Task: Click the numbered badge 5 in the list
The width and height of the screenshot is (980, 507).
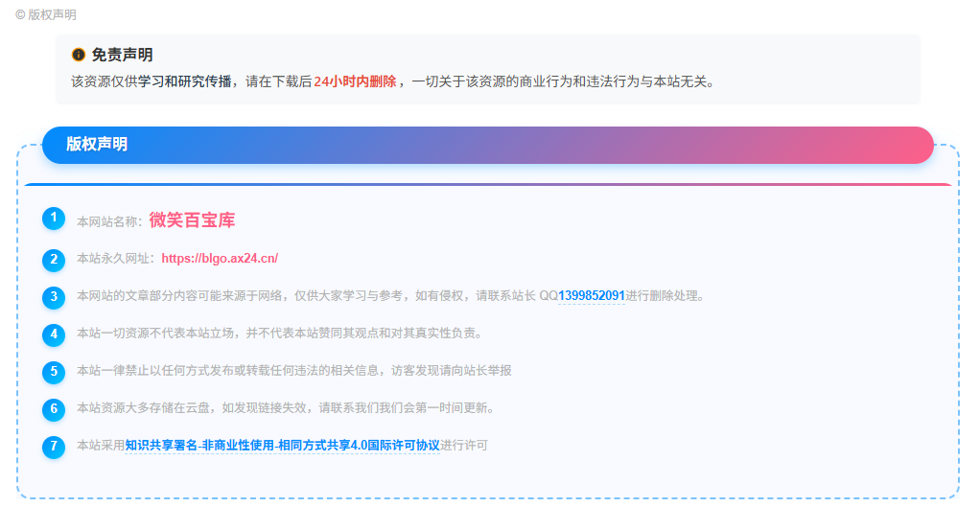Action: coord(54,372)
